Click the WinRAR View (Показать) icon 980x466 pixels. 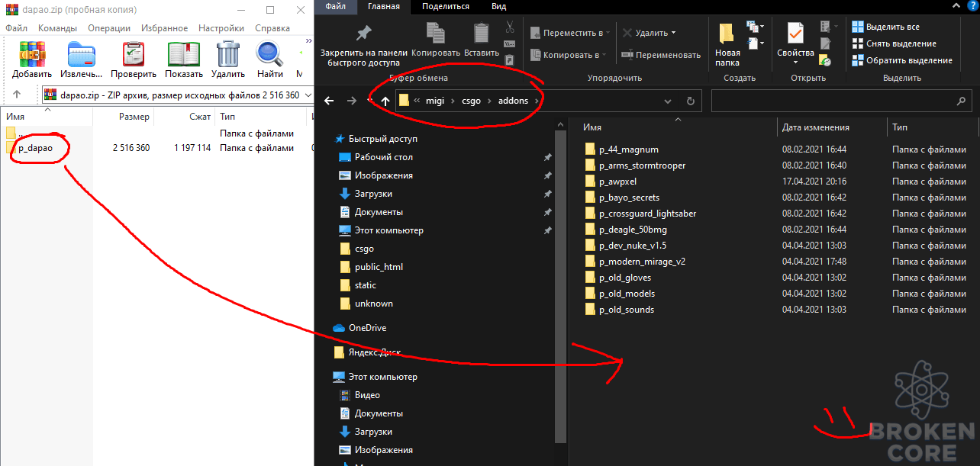(x=183, y=54)
